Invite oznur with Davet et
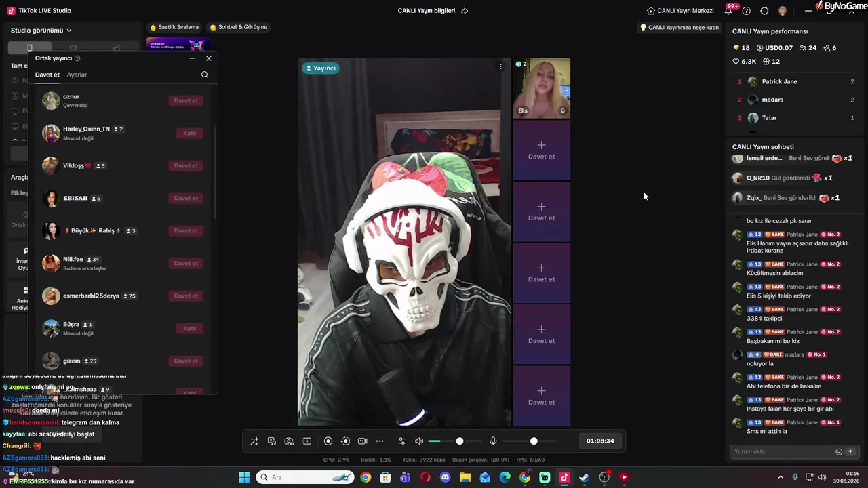Viewport: 868px width, 488px height. click(186, 101)
